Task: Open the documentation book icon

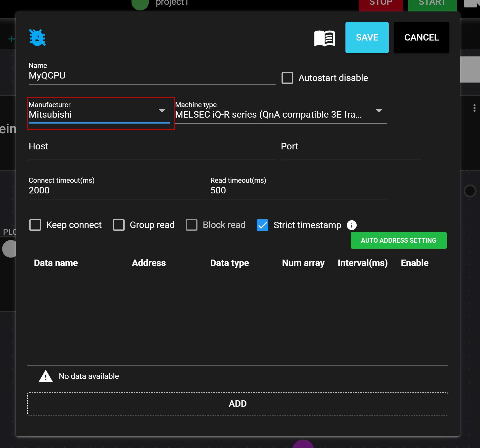Action: (x=325, y=38)
